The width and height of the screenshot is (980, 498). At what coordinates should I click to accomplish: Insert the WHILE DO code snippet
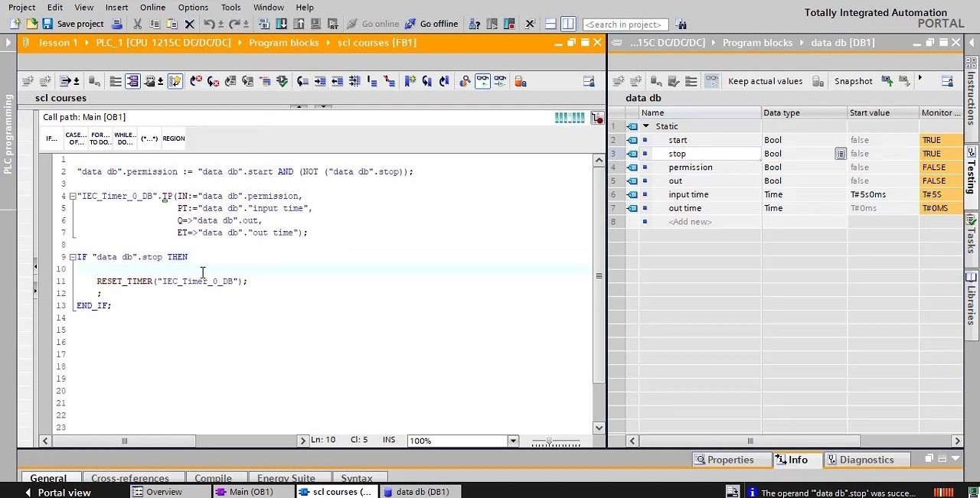coord(125,138)
